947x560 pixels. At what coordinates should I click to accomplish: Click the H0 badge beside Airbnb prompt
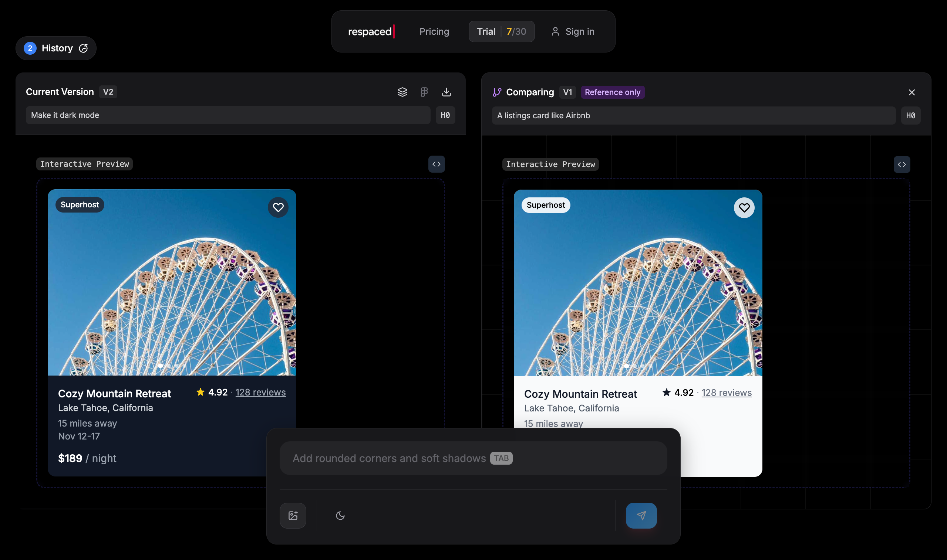click(910, 116)
